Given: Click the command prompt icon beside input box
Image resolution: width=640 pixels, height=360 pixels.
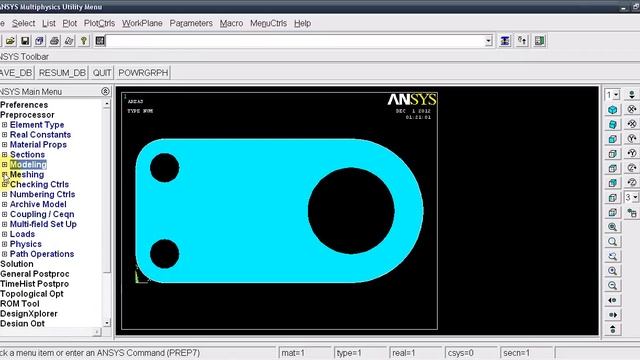Looking at the screenshot, I should coord(100,41).
